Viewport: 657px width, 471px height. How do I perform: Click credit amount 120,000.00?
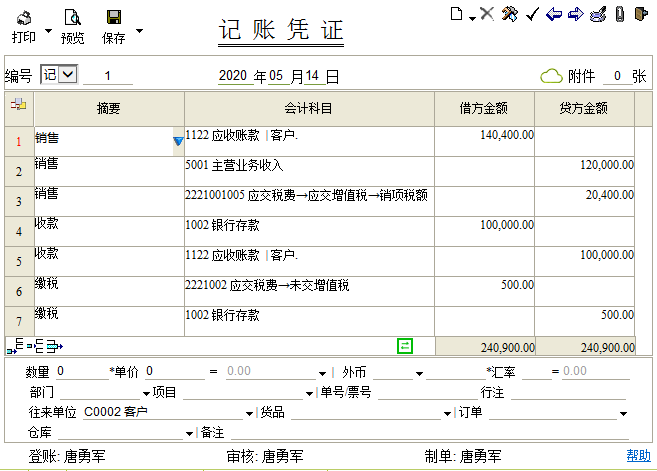click(585, 171)
